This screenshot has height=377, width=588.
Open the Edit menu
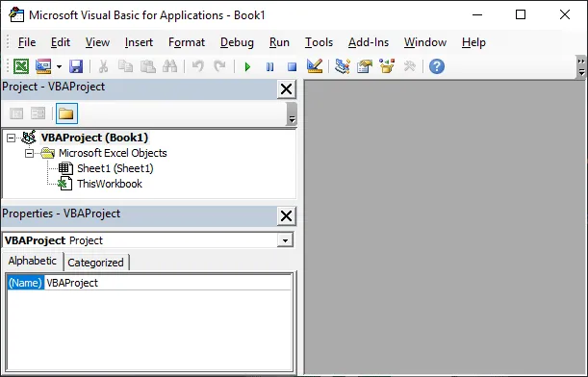pyautogui.click(x=61, y=42)
